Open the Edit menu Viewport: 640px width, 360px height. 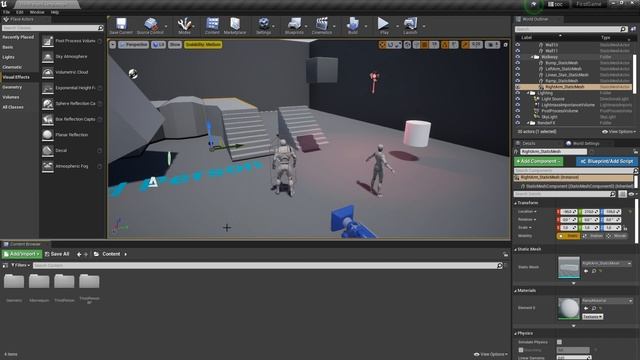(x=20, y=12)
